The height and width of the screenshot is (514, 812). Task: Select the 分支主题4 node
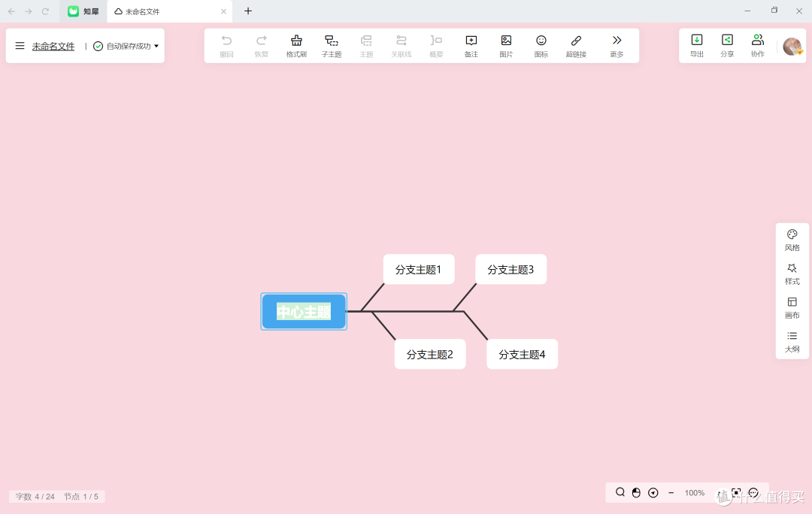(522, 354)
